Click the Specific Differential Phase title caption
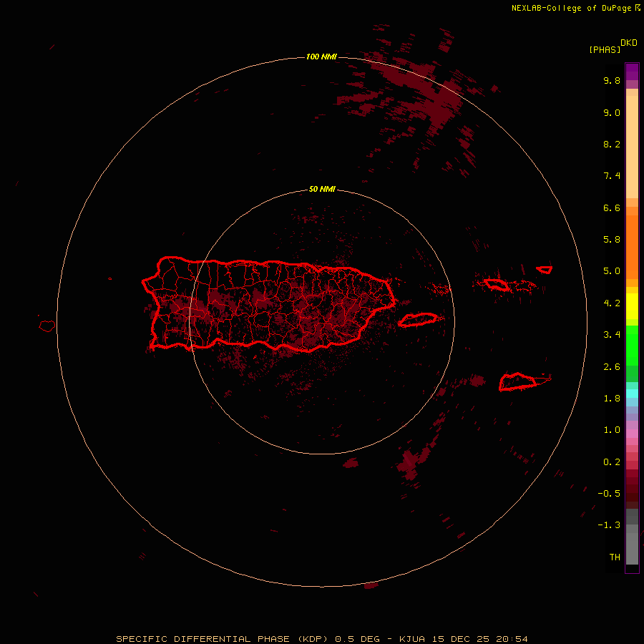This screenshot has height=644, width=644. pos(322,639)
